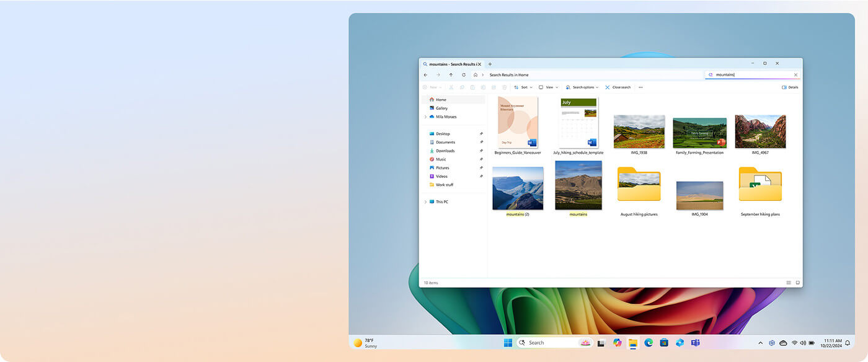Viewport: 868px width, 362px height.
Task: Open the See more ellipsis menu
Action: click(640, 87)
